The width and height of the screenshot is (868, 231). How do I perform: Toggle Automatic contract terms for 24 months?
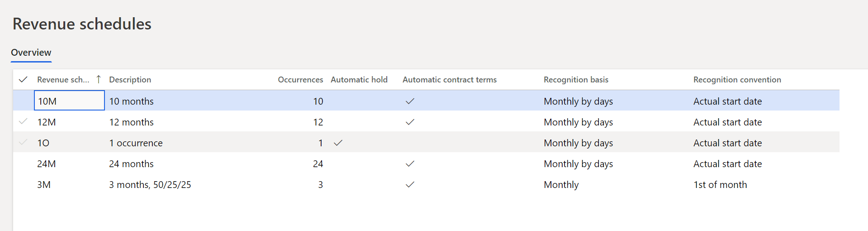pyautogui.click(x=410, y=164)
